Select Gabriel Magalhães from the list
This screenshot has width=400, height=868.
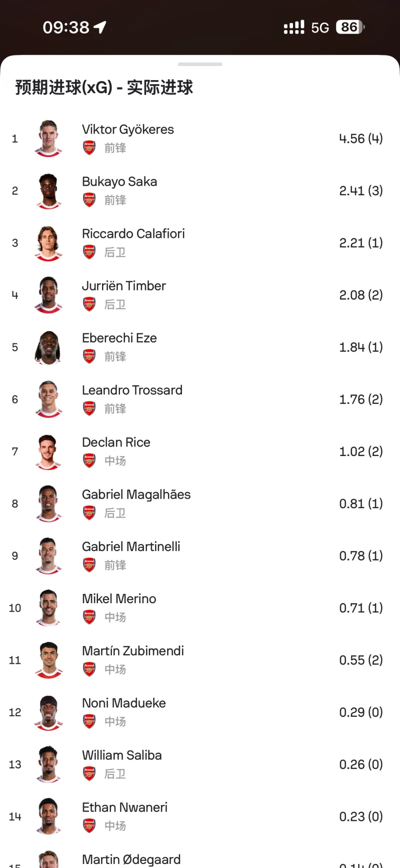click(x=136, y=495)
